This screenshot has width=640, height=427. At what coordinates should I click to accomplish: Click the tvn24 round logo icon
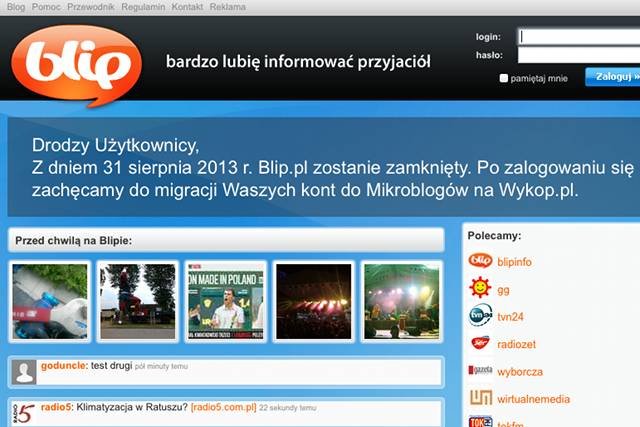coord(480,315)
